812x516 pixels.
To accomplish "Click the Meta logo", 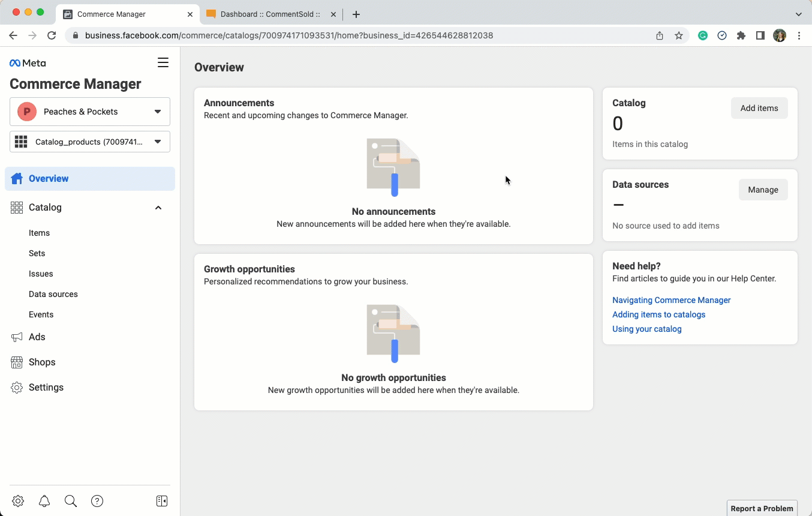I will click(x=28, y=63).
